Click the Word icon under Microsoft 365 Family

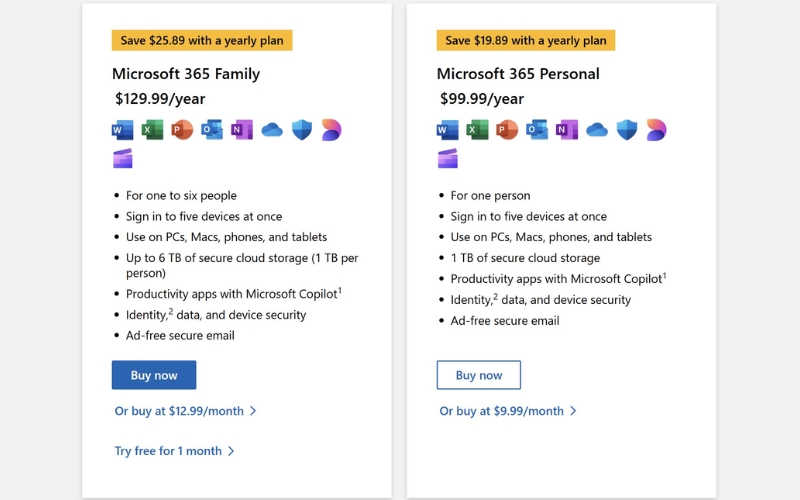coord(122,130)
